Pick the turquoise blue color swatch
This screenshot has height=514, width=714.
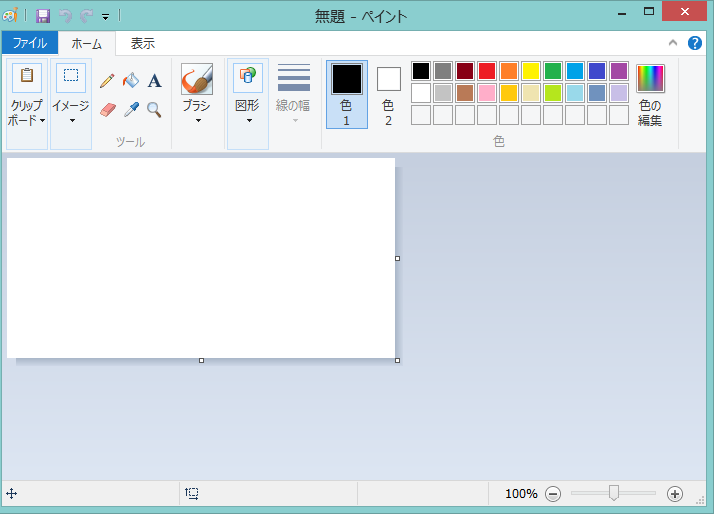tap(575, 71)
